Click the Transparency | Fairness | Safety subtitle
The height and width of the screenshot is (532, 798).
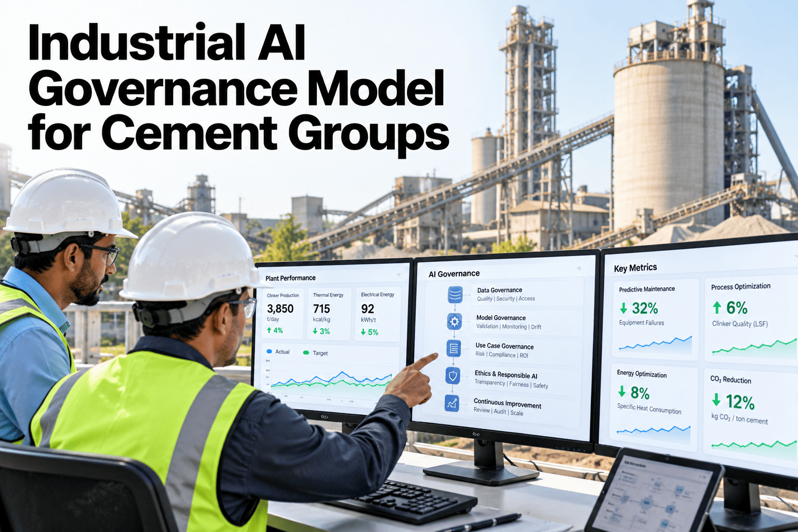pyautogui.click(x=511, y=384)
